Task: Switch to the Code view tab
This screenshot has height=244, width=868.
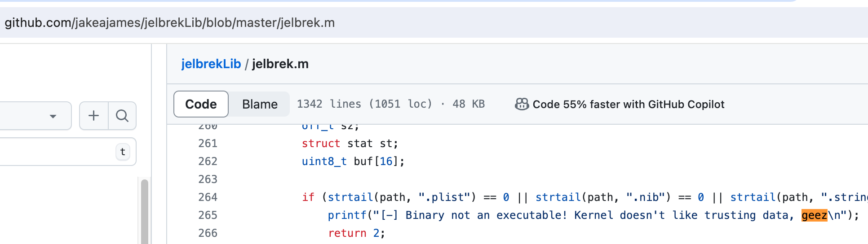Action: pos(201,104)
